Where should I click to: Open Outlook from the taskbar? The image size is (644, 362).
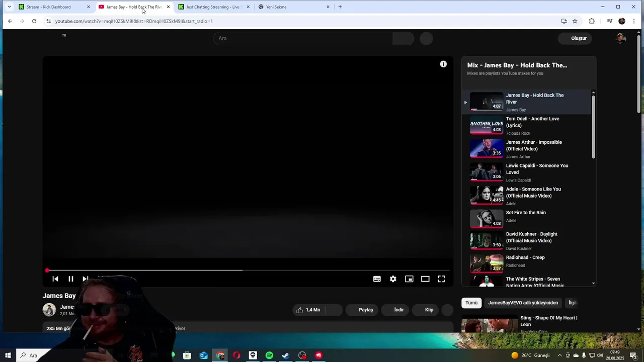click(x=203, y=355)
